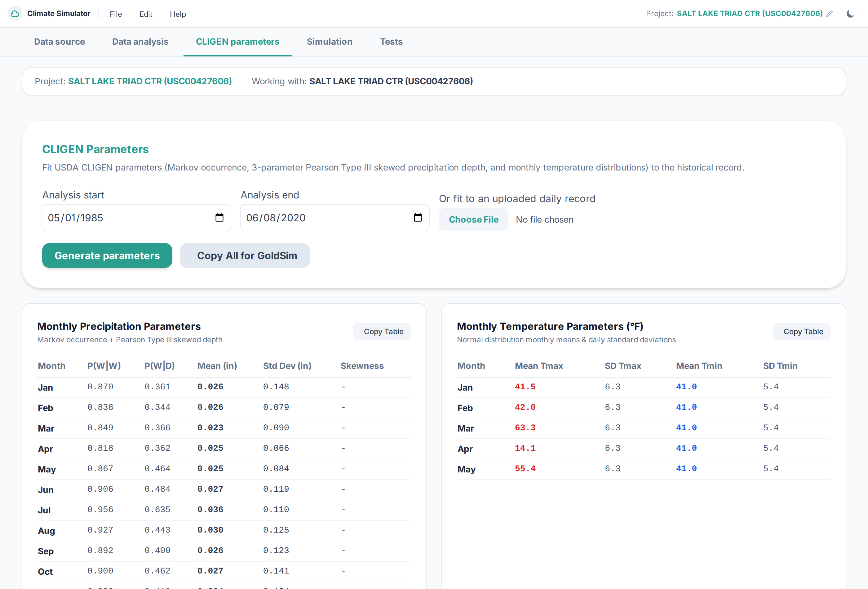Click the pencil icon to edit project name
The height and width of the screenshot is (589, 868).
[x=830, y=14]
